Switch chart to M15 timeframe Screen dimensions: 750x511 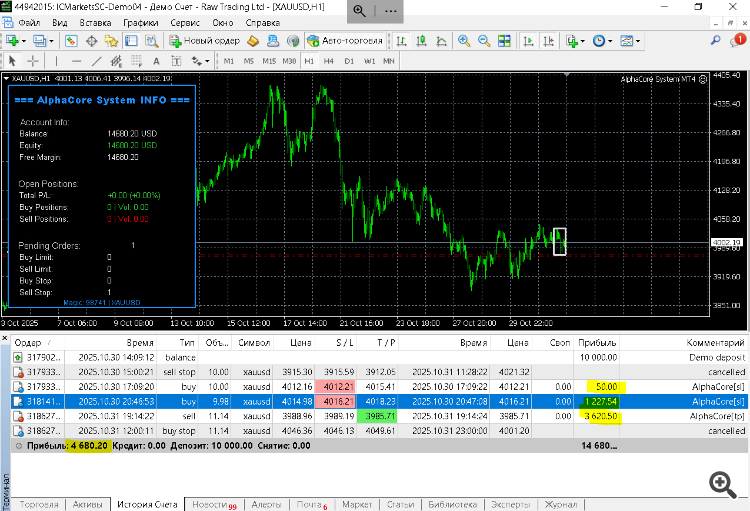point(268,61)
